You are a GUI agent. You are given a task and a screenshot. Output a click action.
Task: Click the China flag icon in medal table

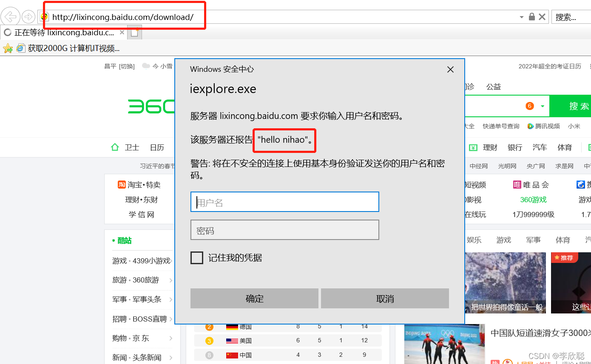tap(232, 355)
